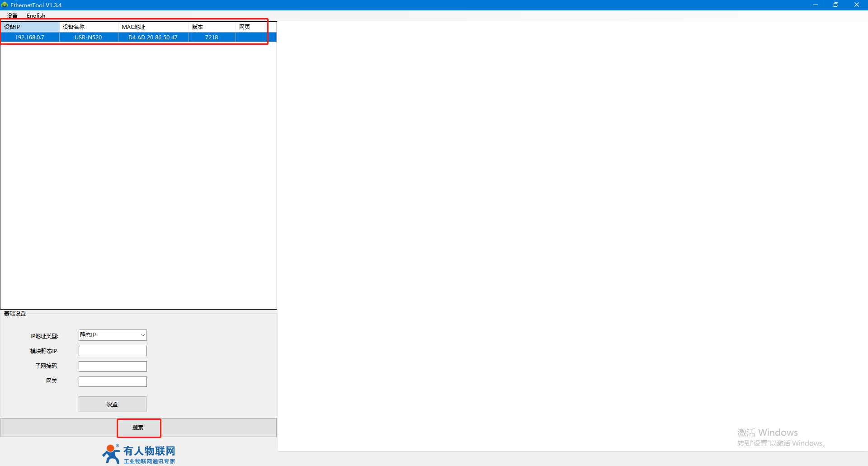The height and width of the screenshot is (466, 868).
Task: Sort by 网页 column header
Action: click(x=256, y=27)
